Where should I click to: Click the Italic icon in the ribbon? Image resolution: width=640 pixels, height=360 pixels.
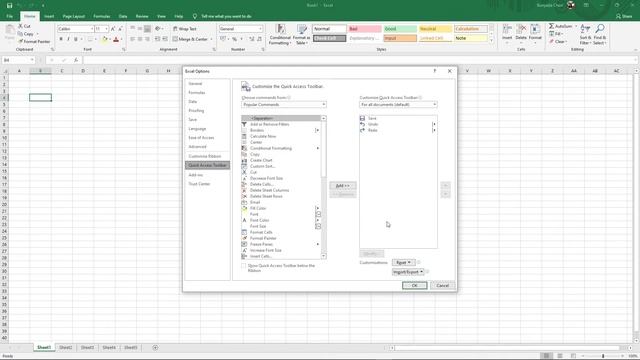click(68, 39)
